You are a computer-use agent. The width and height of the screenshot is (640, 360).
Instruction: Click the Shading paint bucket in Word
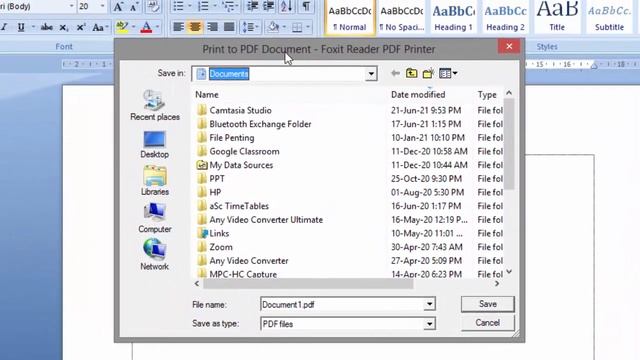coord(273,27)
